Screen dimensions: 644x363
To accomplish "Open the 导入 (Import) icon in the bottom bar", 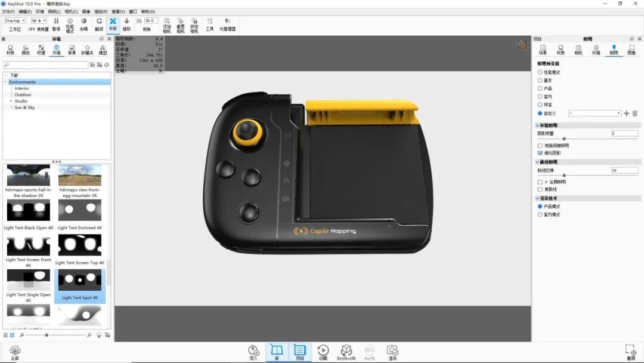I will tap(253, 351).
